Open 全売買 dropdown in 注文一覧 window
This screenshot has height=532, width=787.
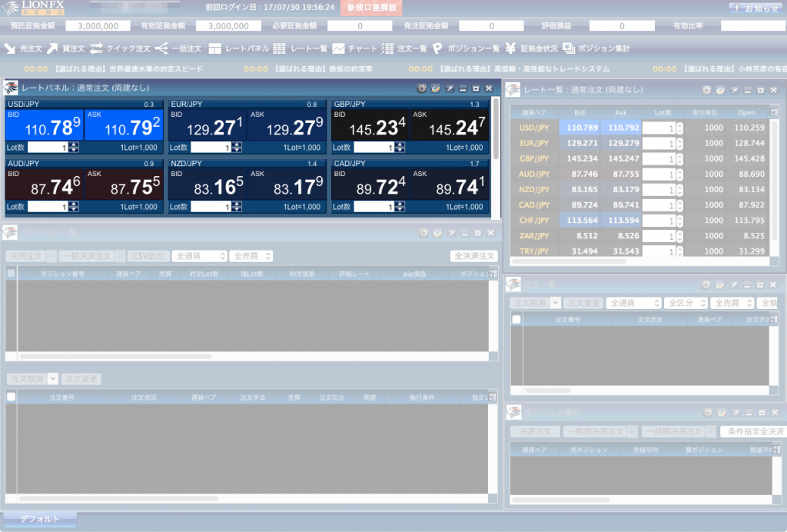(x=732, y=303)
